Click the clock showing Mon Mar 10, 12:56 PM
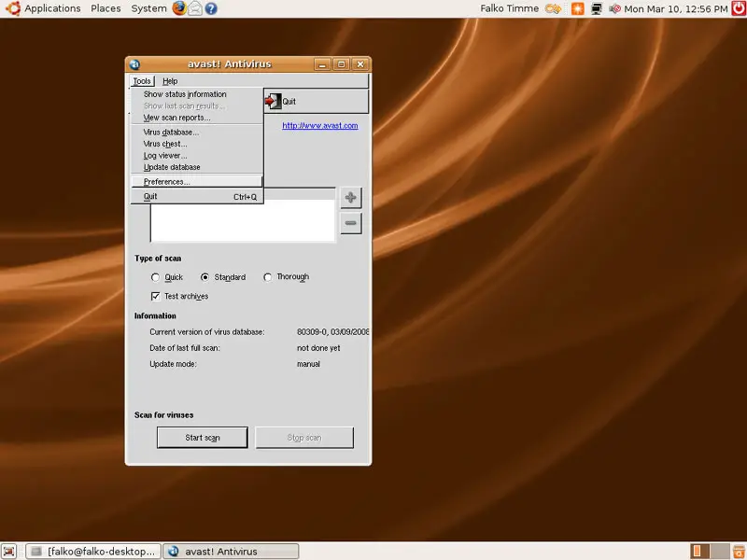The height and width of the screenshot is (560, 747). point(676,8)
